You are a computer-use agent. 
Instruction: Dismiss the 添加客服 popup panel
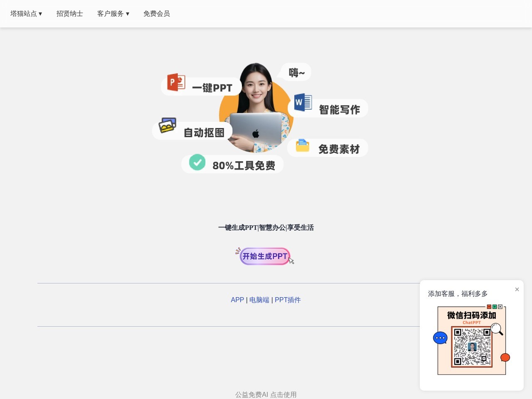pyautogui.click(x=517, y=289)
